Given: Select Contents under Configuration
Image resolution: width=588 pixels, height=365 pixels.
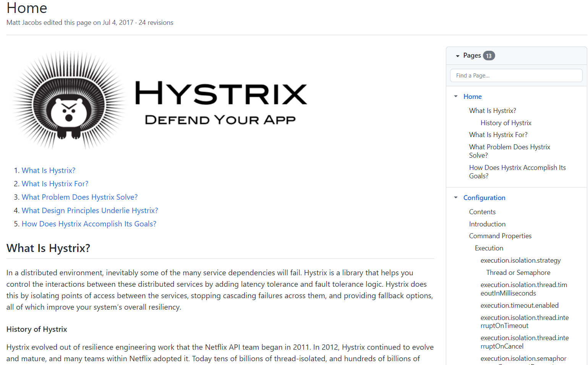Looking at the screenshot, I should coord(482,212).
